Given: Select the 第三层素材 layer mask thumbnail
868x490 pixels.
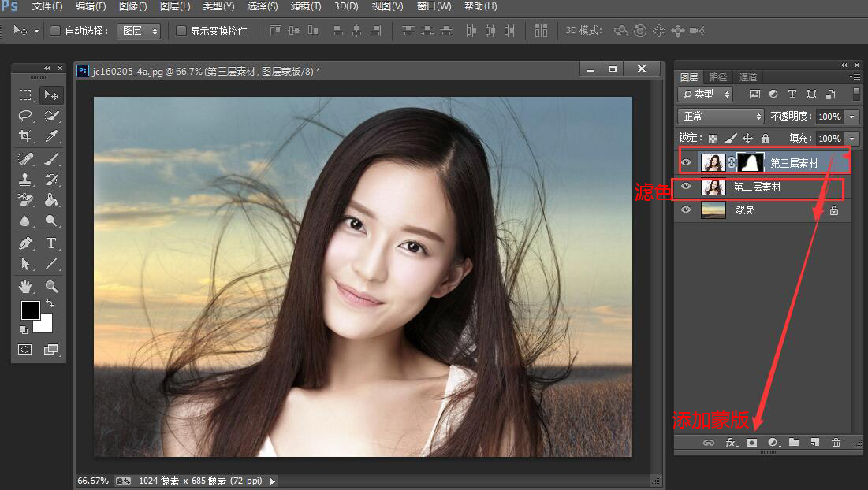Looking at the screenshot, I should pos(750,162).
